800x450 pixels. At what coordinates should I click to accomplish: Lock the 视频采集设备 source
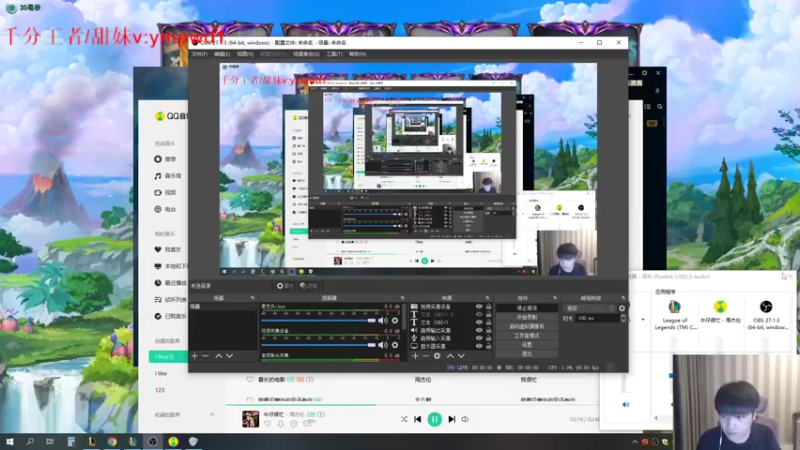point(488,307)
